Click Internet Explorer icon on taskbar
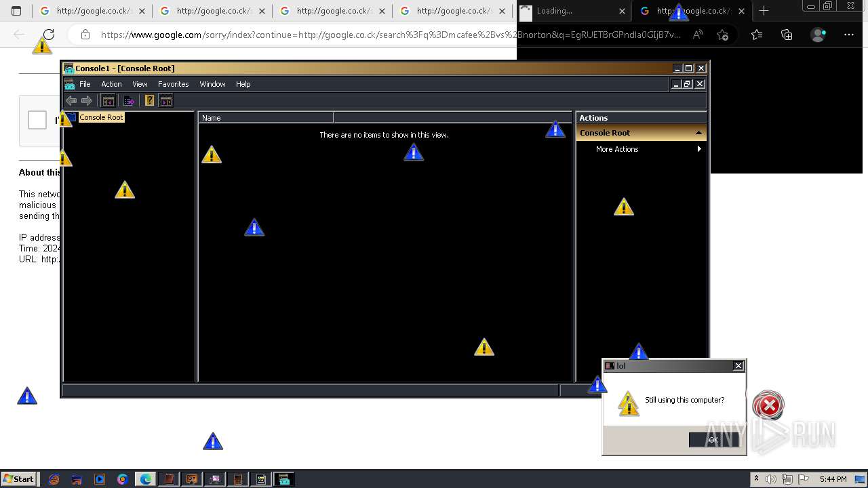The height and width of the screenshot is (488, 868). coord(54,479)
